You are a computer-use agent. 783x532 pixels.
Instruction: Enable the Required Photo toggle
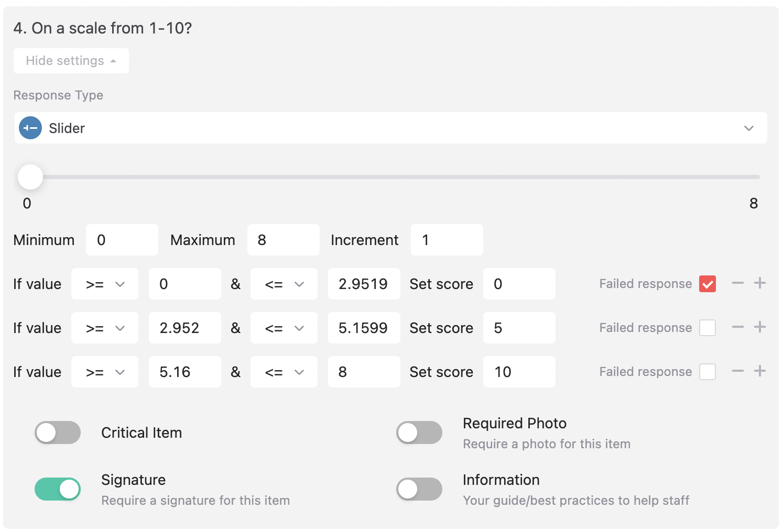coord(419,433)
